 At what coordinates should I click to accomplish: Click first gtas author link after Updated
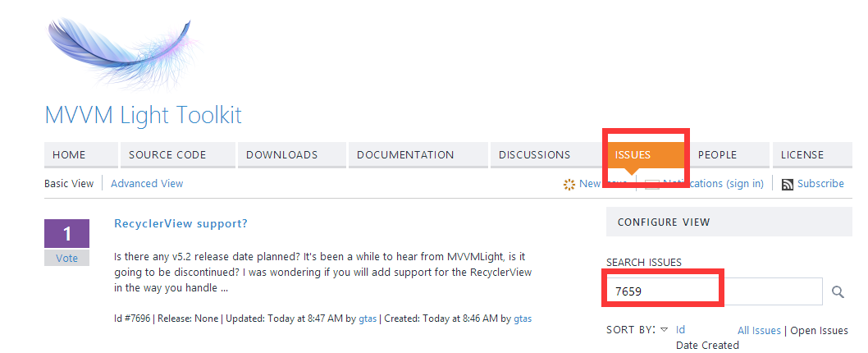[x=367, y=319]
